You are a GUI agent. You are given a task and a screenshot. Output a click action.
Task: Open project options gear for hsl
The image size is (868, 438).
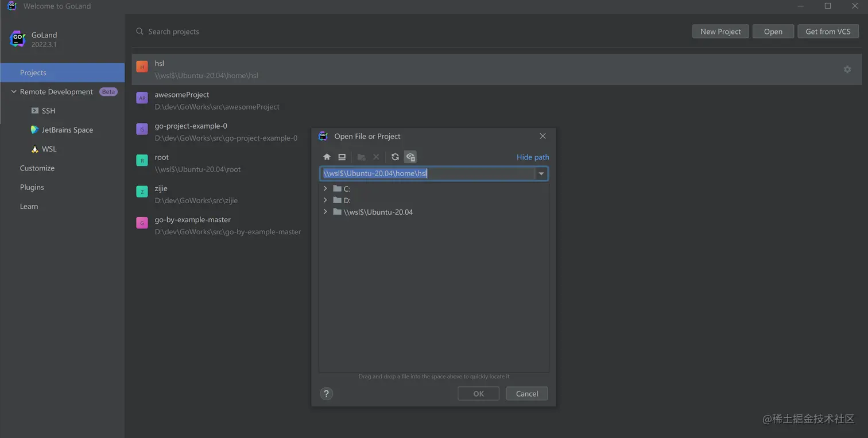(x=847, y=69)
